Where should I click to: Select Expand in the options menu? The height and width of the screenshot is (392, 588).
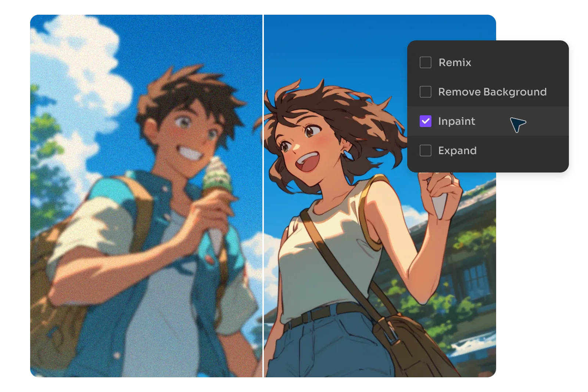point(457,150)
